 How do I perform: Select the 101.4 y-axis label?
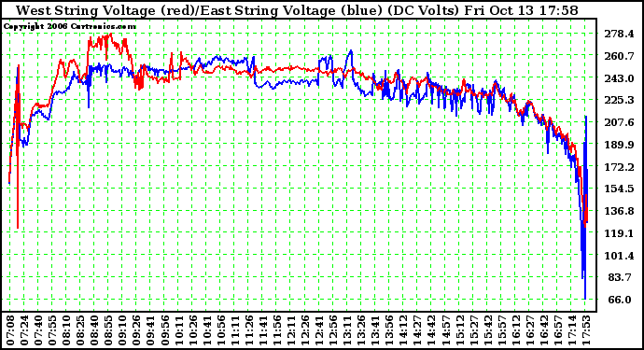pos(619,256)
